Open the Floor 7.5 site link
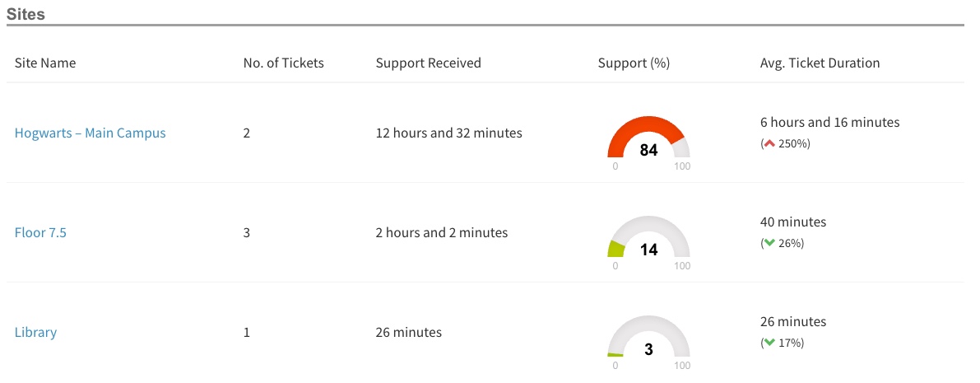Image resolution: width=980 pixels, height=383 pixels. 40,232
